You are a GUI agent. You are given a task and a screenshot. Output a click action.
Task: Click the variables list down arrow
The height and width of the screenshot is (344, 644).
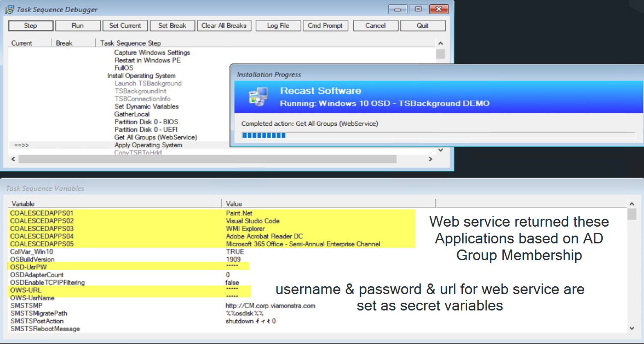pyautogui.click(x=632, y=328)
